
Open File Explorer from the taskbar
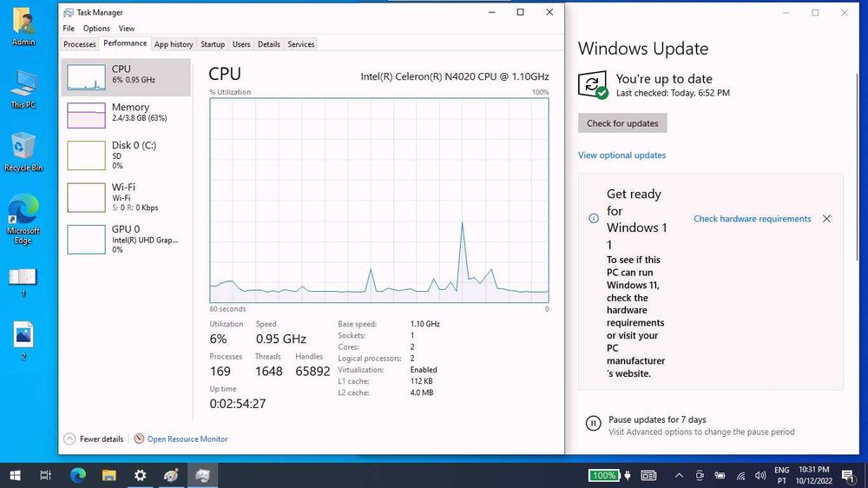point(109,475)
